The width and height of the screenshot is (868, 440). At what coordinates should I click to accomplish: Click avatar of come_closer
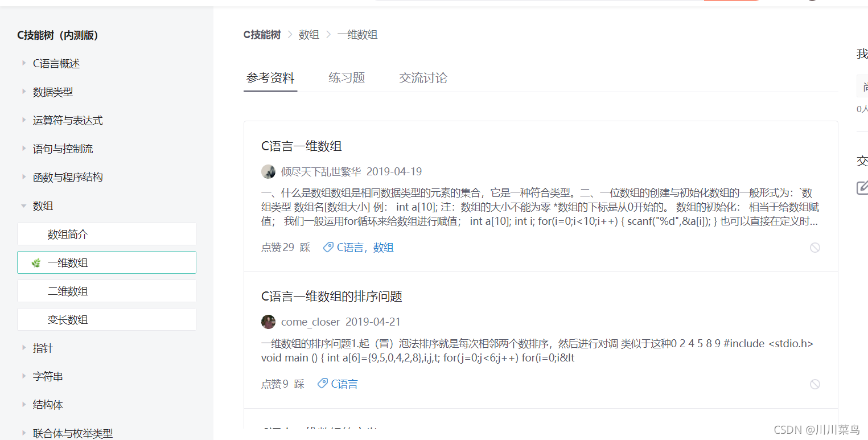[x=268, y=322]
